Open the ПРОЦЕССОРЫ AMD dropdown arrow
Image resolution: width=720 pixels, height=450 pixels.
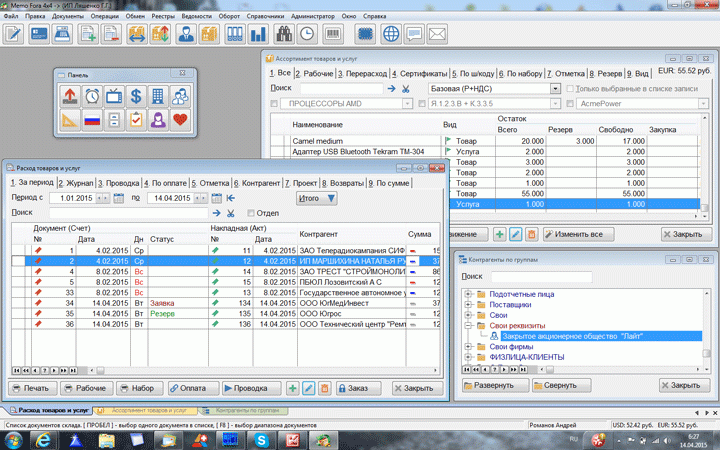click(x=407, y=104)
